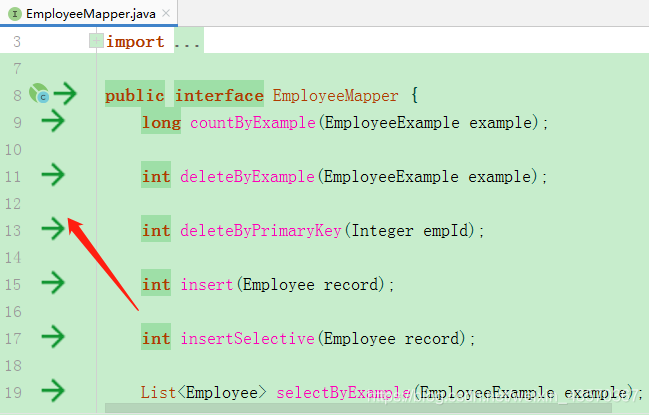The width and height of the screenshot is (649, 415).
Task: Click the insert method name on line 15
Action: (x=207, y=285)
